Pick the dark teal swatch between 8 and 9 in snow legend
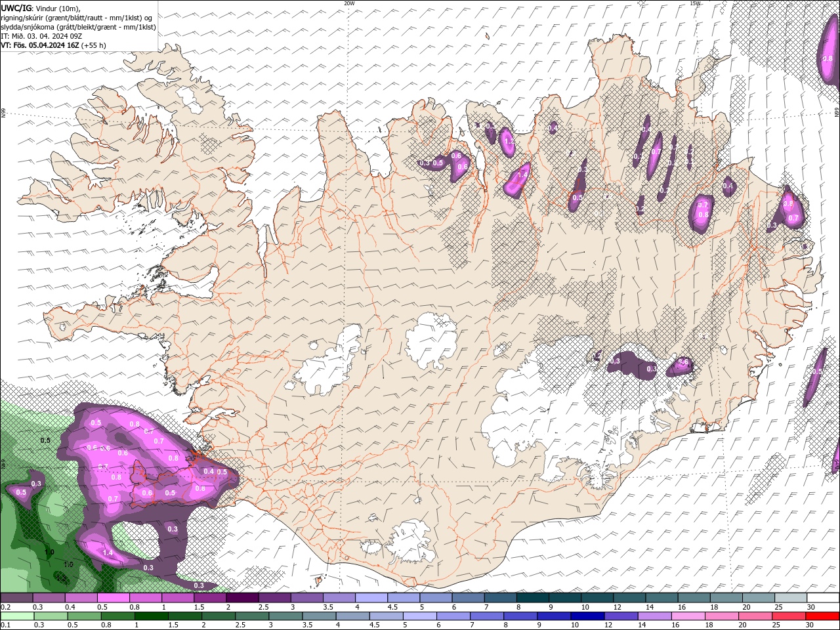840x630 pixels. coord(533,597)
